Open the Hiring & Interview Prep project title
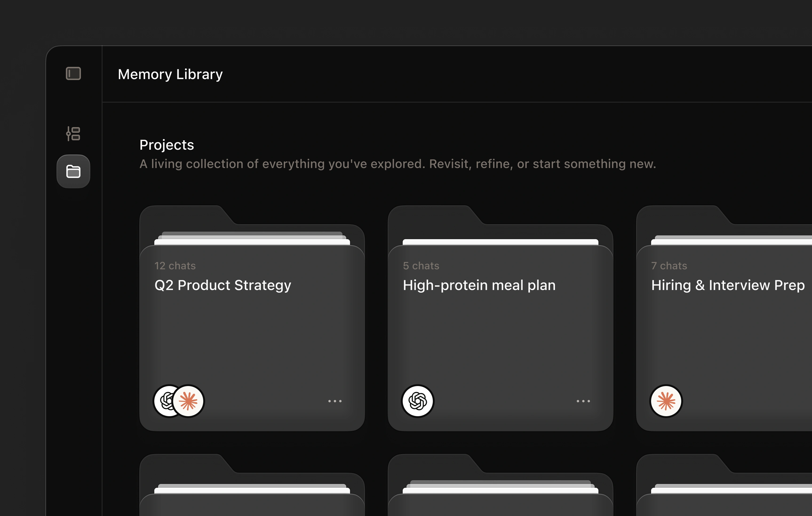Screen dimensions: 812x516 point(728,286)
